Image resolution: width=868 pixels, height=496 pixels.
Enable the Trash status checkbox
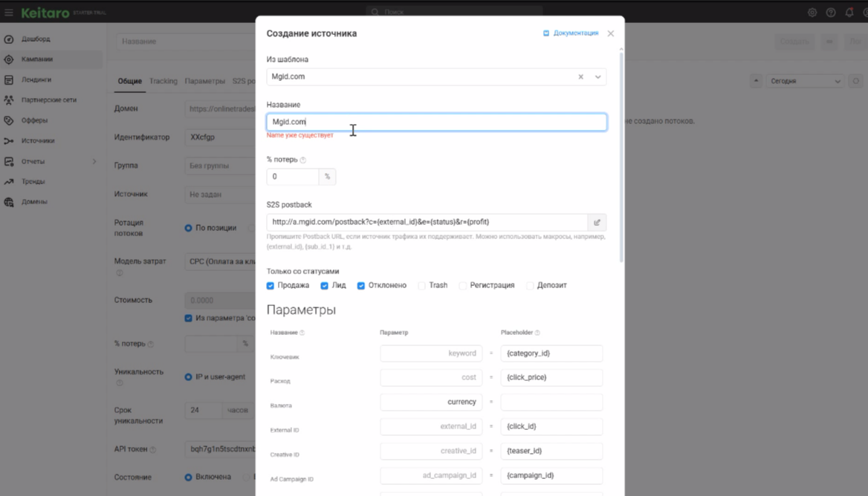click(x=422, y=285)
